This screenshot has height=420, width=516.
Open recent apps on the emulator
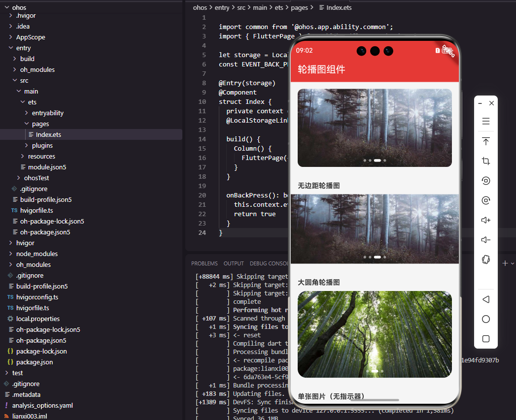pos(486,339)
